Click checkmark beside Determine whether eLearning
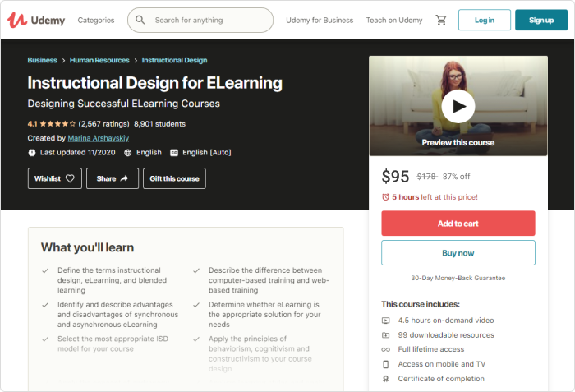This screenshot has width=575, height=392. [x=196, y=305]
